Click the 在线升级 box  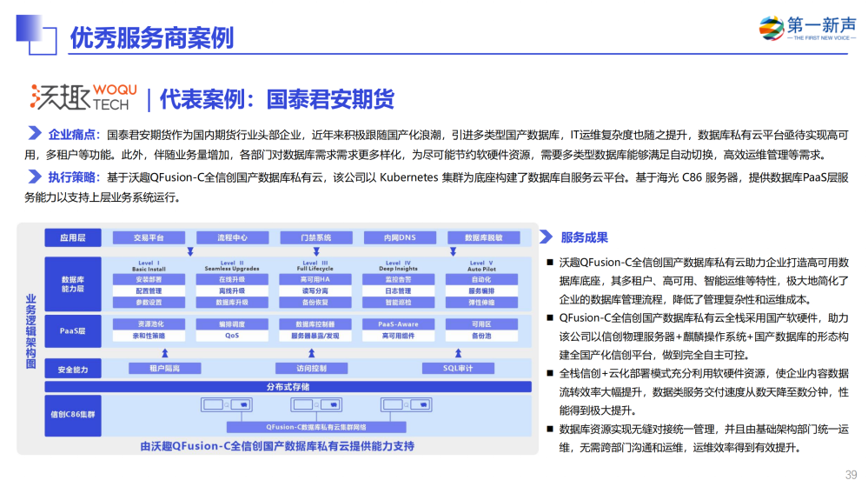coord(232,280)
